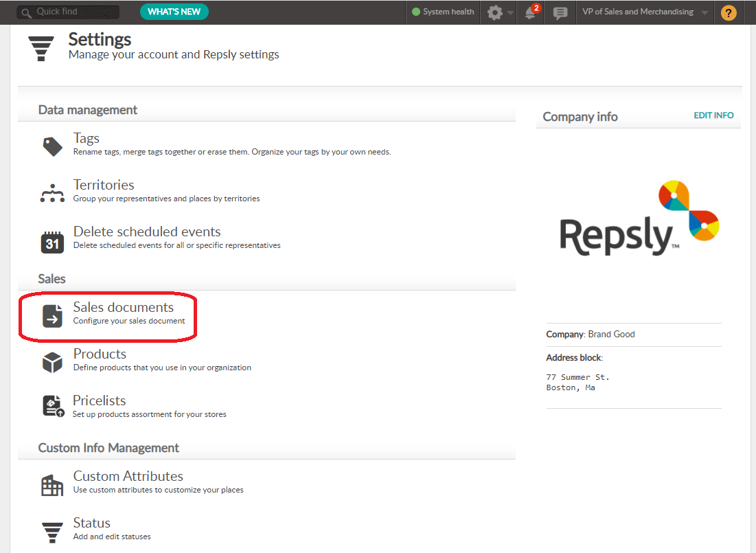This screenshot has height=553, width=756.
Task: Click the 'Company info' heading
Action: click(x=580, y=117)
